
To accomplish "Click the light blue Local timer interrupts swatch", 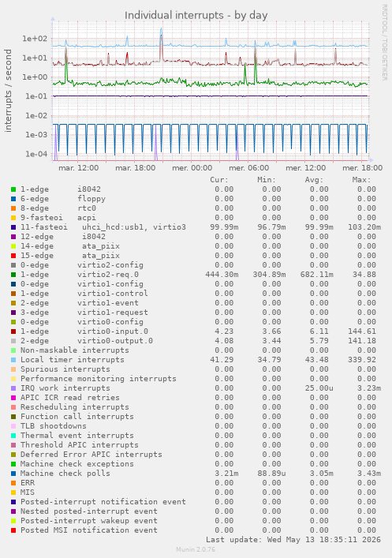I will click(13, 360).
